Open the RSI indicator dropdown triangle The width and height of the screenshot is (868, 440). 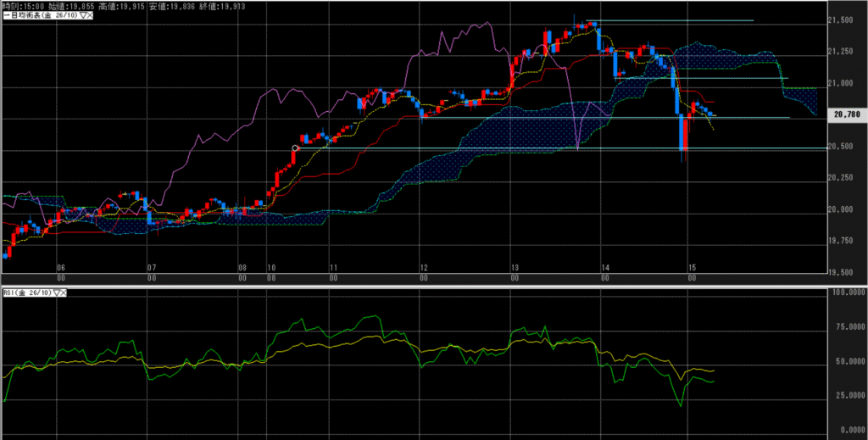(x=57, y=293)
